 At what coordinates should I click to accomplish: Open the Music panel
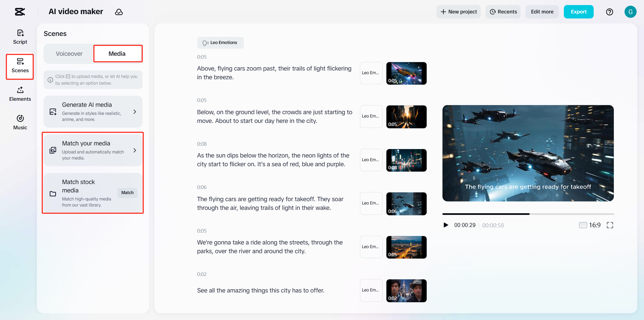tap(20, 123)
